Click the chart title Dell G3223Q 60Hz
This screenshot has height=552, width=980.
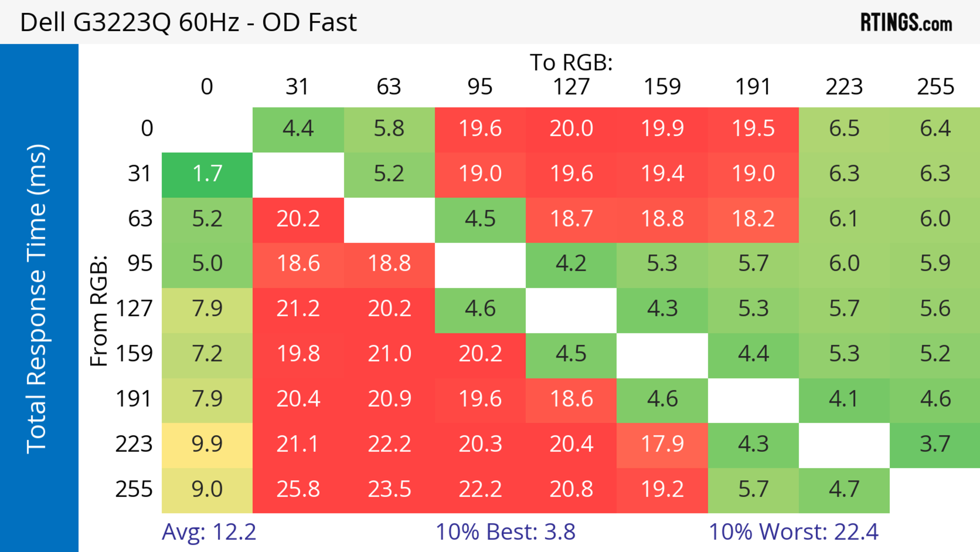click(x=188, y=22)
